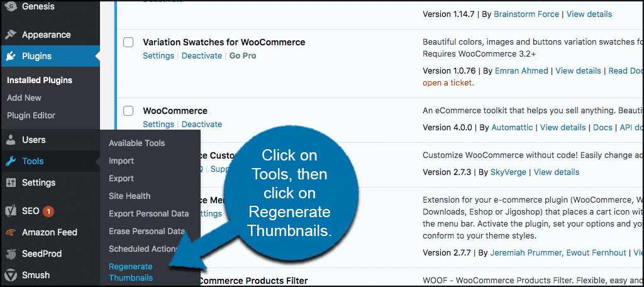
Task: Deactivate Variation Swatches for WooCommerce
Action: [202, 55]
